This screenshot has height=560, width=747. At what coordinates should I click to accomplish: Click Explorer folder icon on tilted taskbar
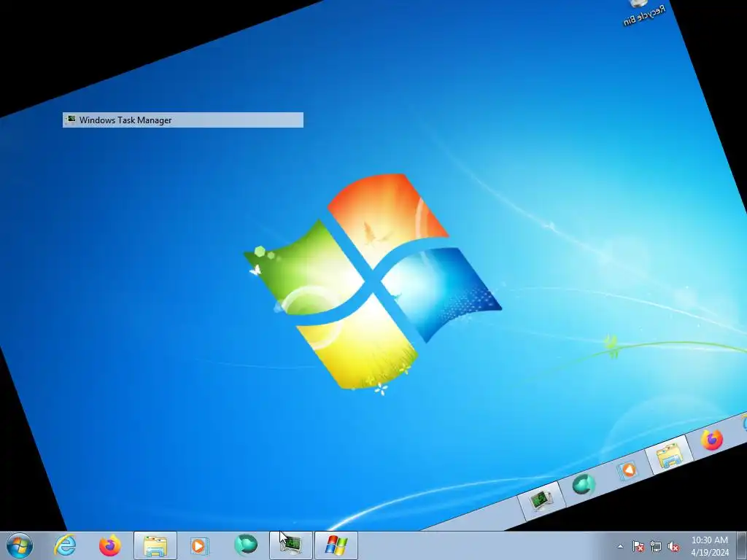(x=668, y=456)
